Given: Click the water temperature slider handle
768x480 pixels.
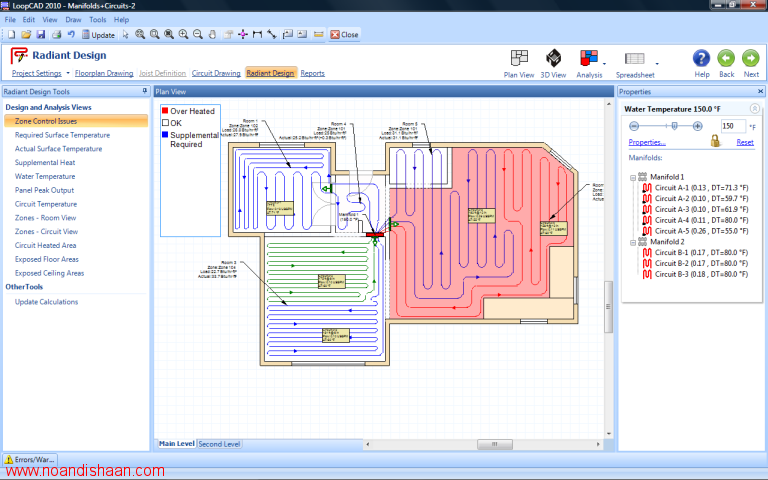Looking at the screenshot, I should [x=674, y=126].
